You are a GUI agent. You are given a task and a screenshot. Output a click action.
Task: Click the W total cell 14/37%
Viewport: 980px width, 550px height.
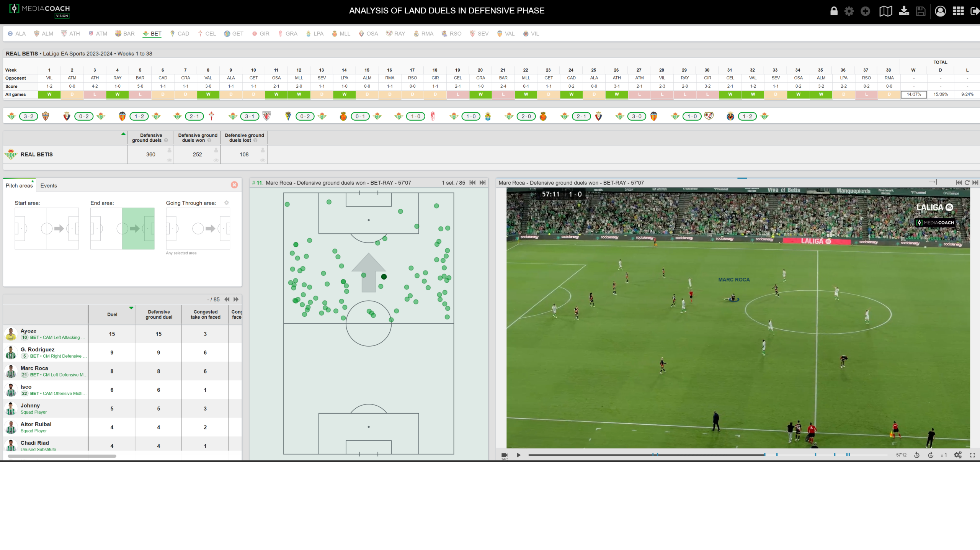(x=914, y=94)
